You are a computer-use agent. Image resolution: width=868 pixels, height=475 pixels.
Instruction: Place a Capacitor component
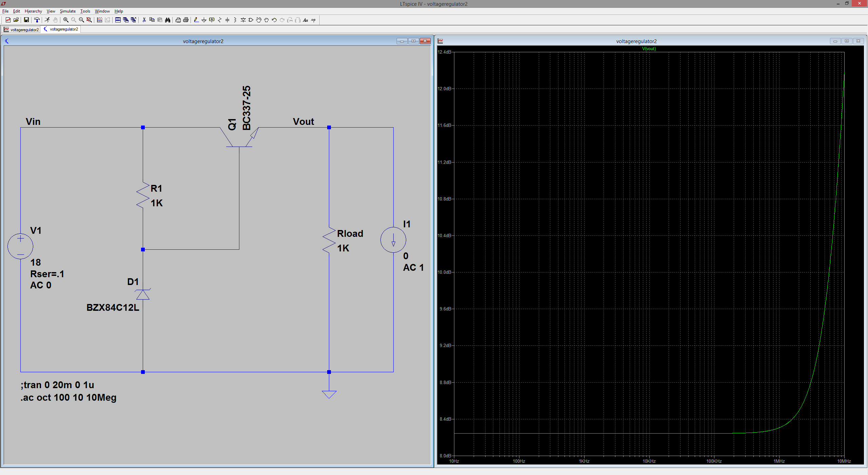pyautogui.click(x=228, y=20)
